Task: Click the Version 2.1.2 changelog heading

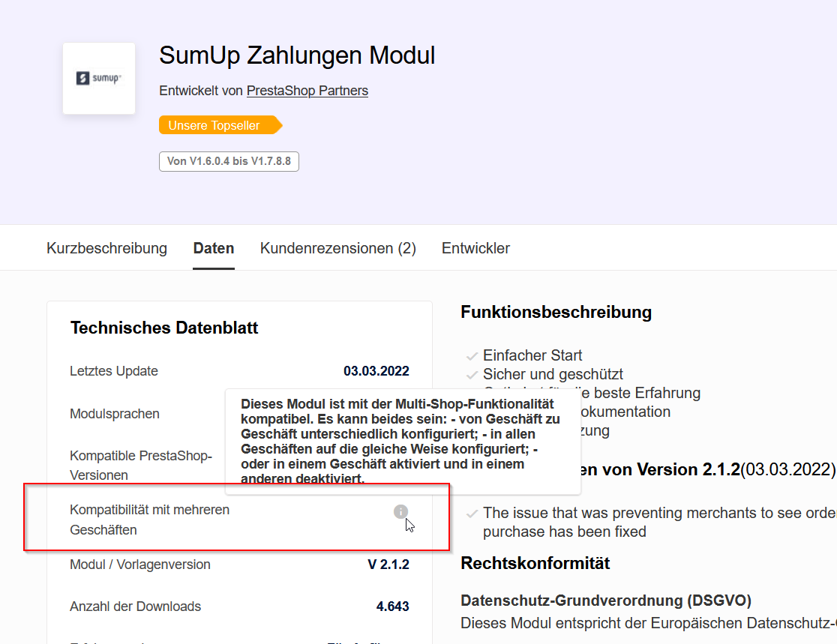Action: coord(708,469)
